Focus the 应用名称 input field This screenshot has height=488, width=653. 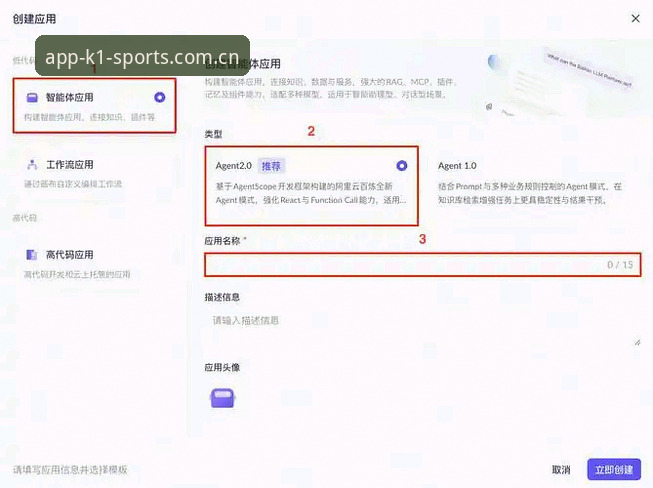coord(422,264)
